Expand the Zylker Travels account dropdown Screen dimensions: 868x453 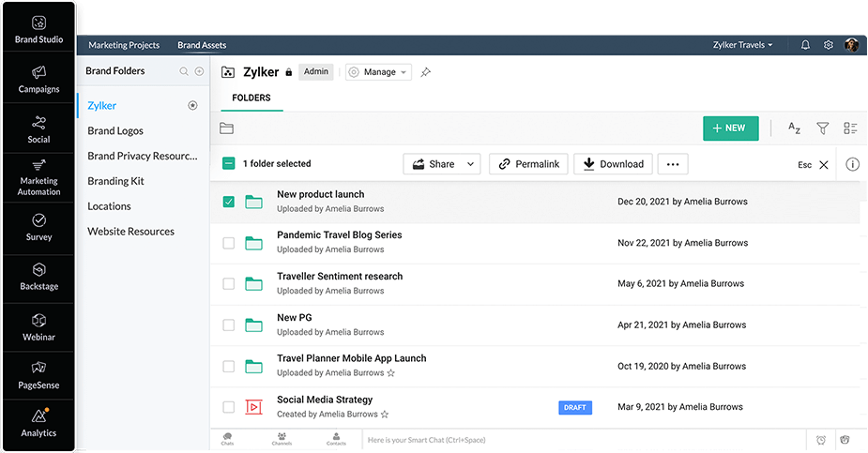(742, 45)
